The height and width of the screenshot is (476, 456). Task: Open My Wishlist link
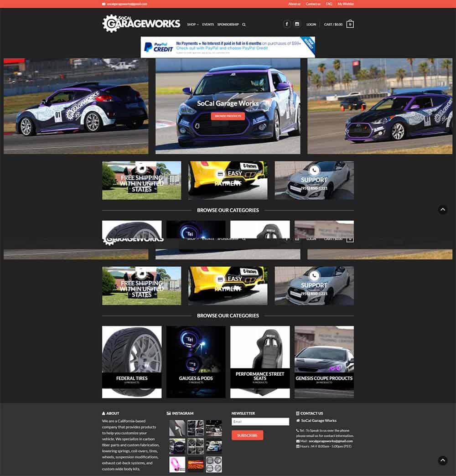pos(346,4)
